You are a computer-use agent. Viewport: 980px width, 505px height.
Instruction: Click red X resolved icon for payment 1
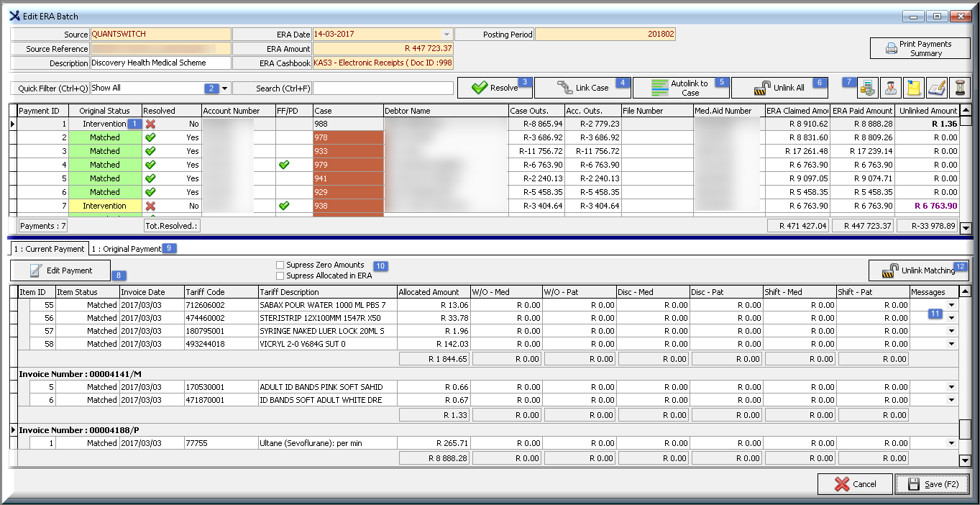coord(150,124)
